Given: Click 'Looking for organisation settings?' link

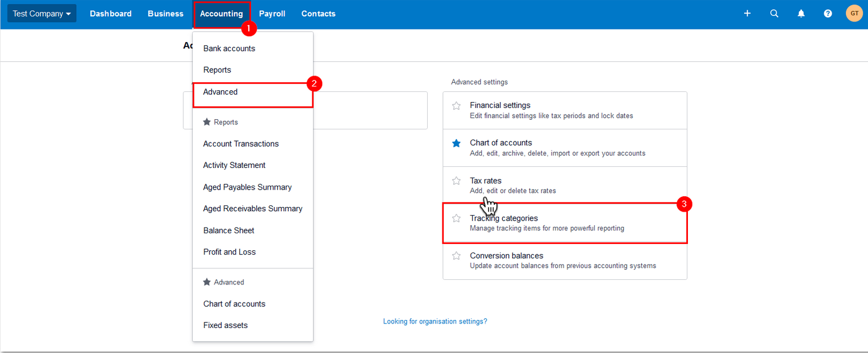Looking at the screenshot, I should (x=435, y=321).
